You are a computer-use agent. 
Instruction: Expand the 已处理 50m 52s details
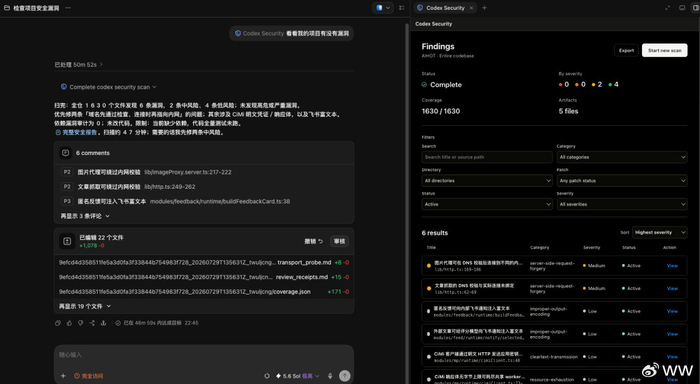[79, 65]
